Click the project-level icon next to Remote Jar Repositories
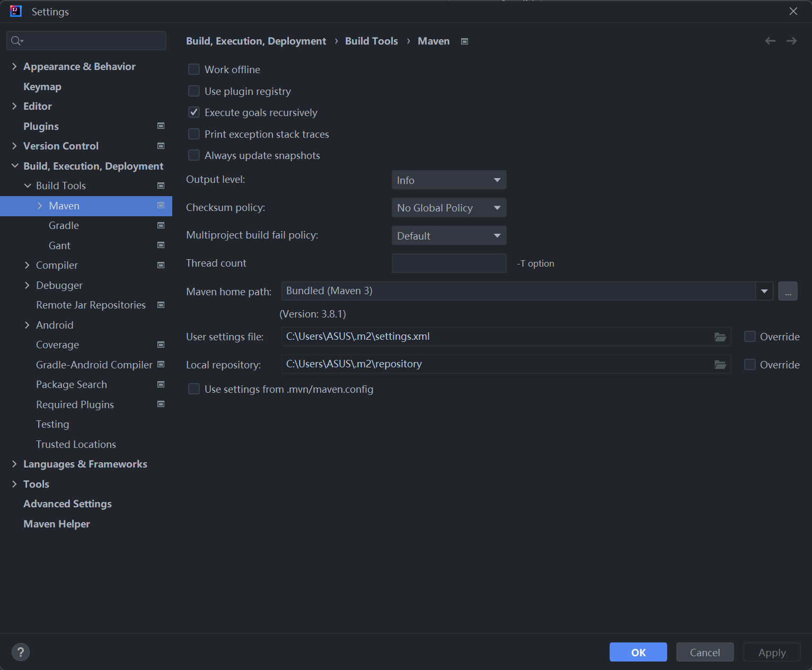This screenshot has width=812, height=670. pyautogui.click(x=161, y=305)
